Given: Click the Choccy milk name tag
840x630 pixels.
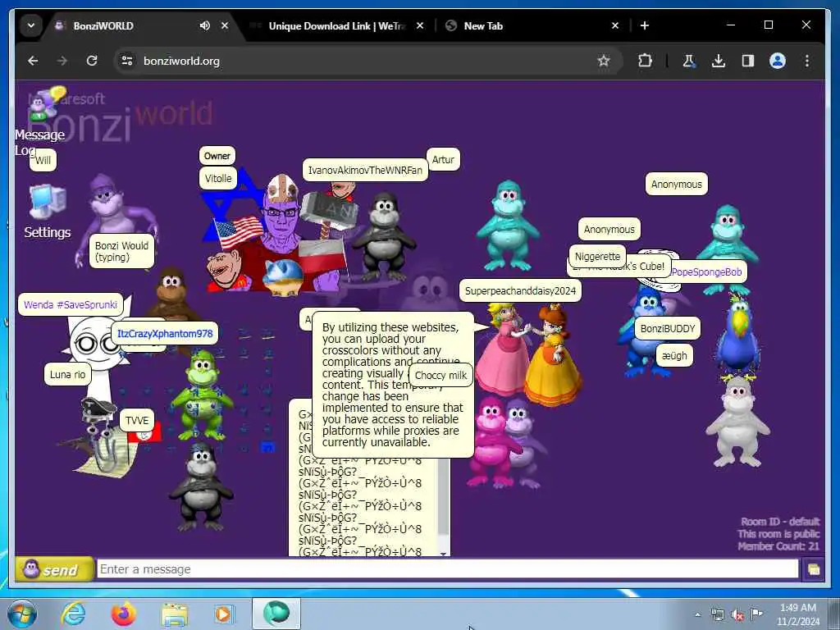Looking at the screenshot, I should tap(441, 376).
